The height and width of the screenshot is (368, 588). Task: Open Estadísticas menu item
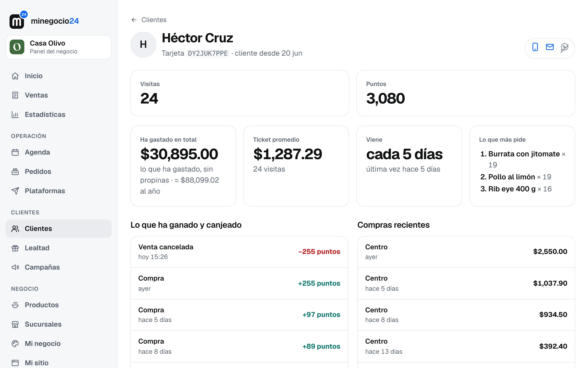[x=59, y=114]
